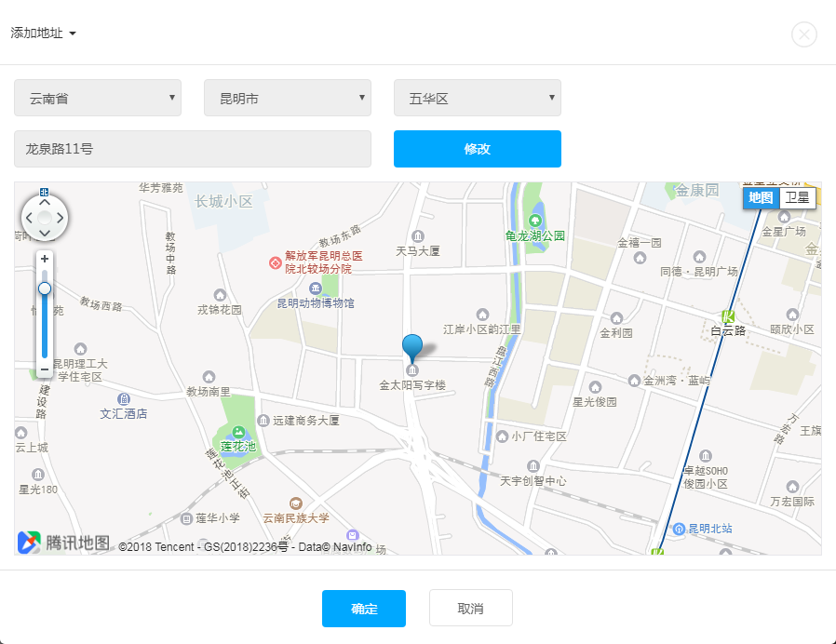Expand the 添加地址 header menu

pos(44,33)
